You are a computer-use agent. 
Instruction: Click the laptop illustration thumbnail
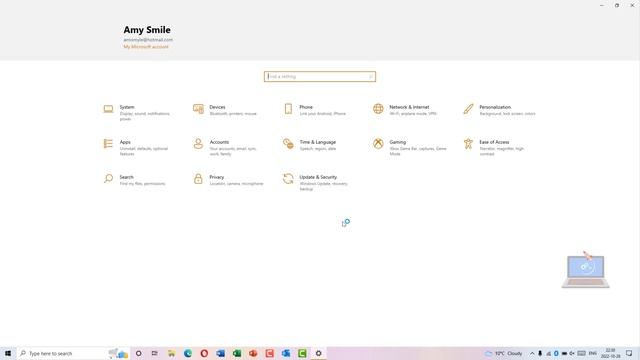(585, 271)
